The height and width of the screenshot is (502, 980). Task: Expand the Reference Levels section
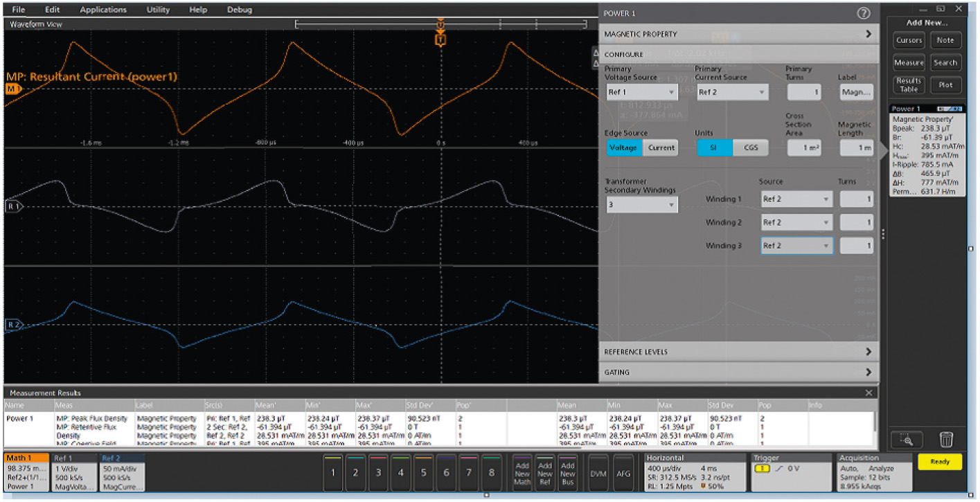coord(738,352)
